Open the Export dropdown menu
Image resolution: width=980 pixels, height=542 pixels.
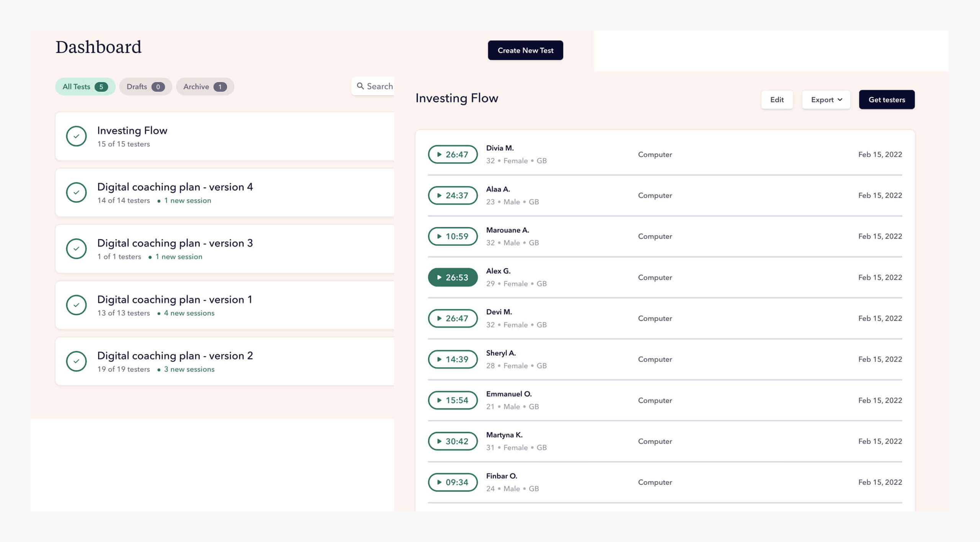(x=826, y=100)
